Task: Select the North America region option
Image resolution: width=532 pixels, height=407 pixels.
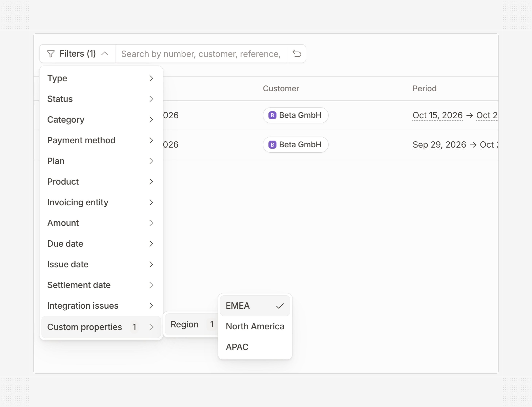Action: coord(255,326)
